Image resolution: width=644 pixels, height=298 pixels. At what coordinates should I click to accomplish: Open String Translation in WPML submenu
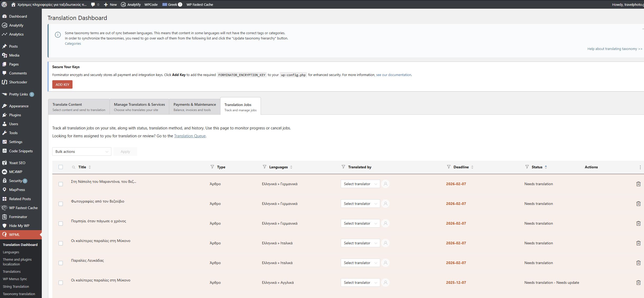click(16, 286)
